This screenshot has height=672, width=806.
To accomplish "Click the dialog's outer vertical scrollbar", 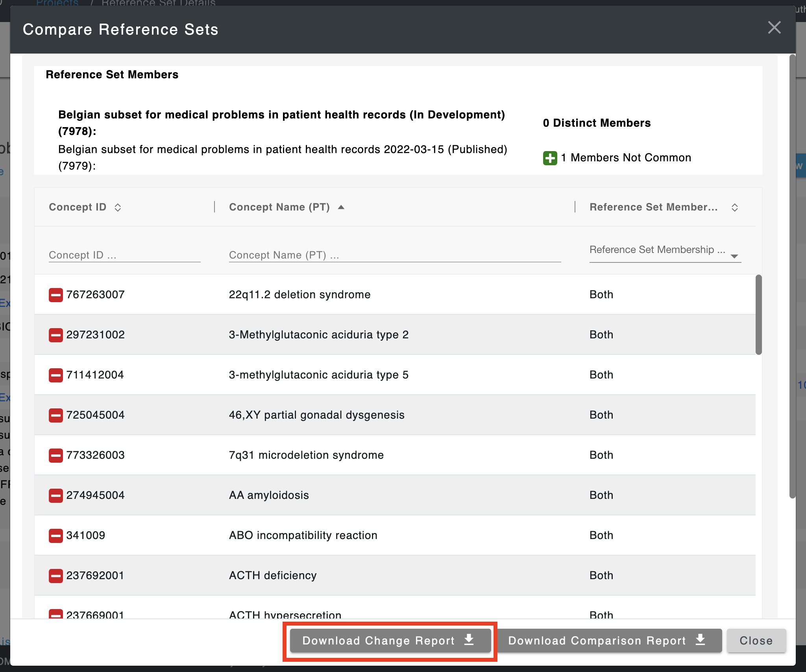I will 792,277.
